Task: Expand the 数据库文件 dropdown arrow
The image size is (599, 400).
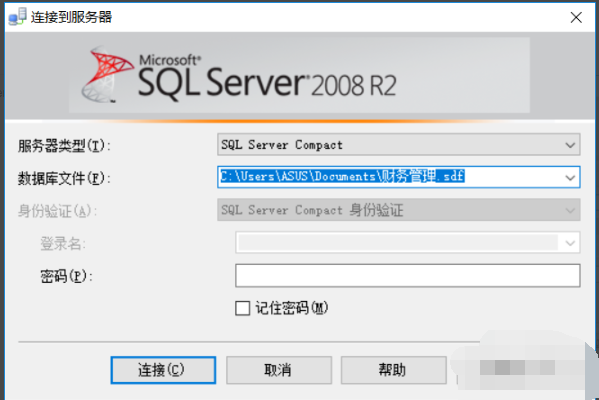Action: [570, 178]
